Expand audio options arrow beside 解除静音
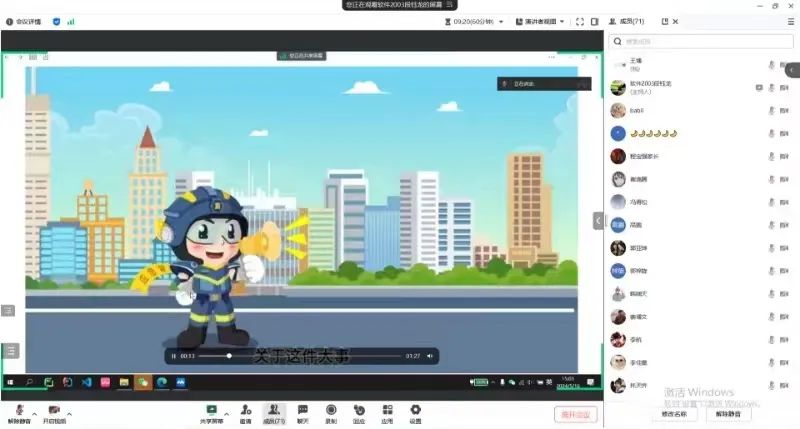Viewport: 800px width, 429px height. tap(34, 413)
